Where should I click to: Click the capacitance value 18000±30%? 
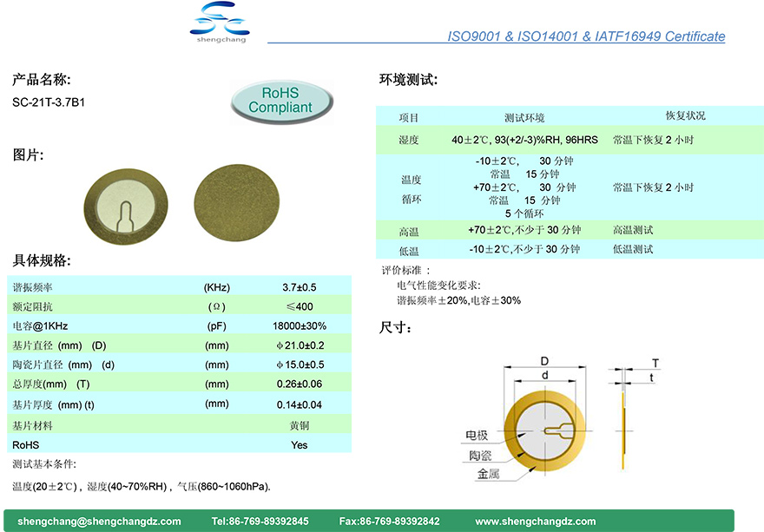(299, 326)
